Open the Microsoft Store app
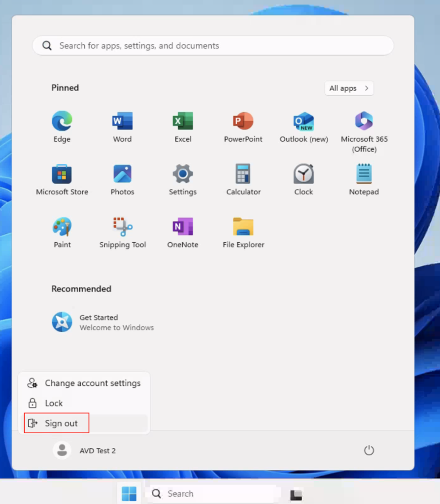 click(62, 180)
